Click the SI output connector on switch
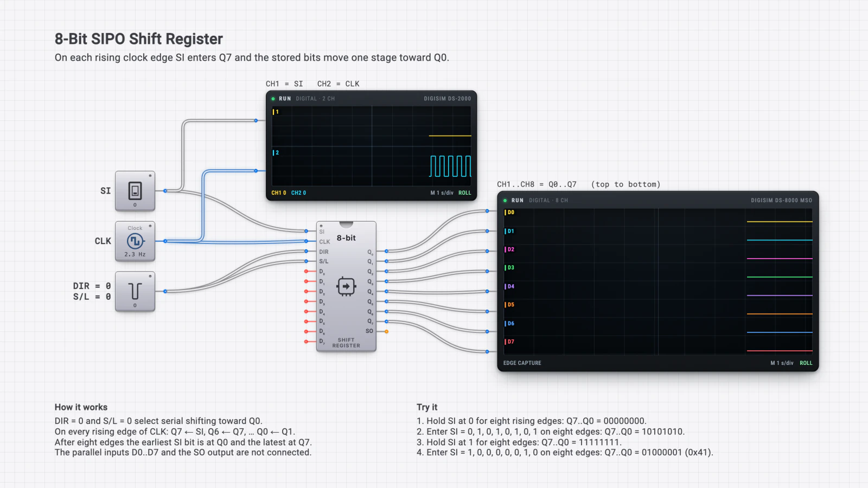The height and width of the screenshot is (488, 868). (x=165, y=191)
